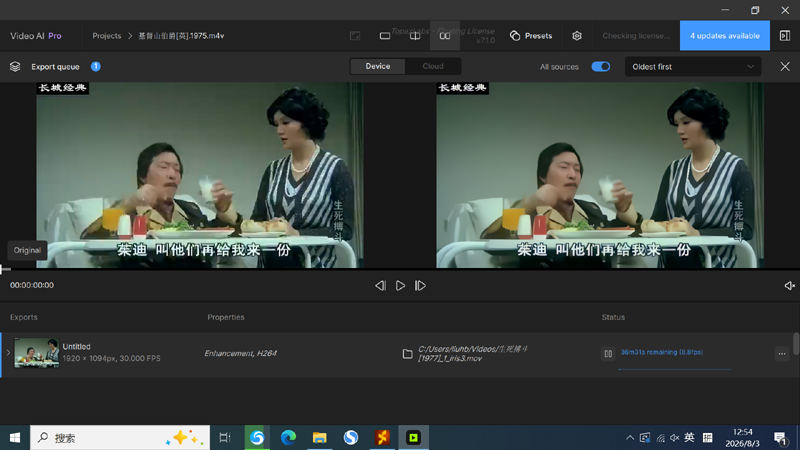
Task: Click the Topaz Video AI taskbar icon
Action: click(x=413, y=438)
